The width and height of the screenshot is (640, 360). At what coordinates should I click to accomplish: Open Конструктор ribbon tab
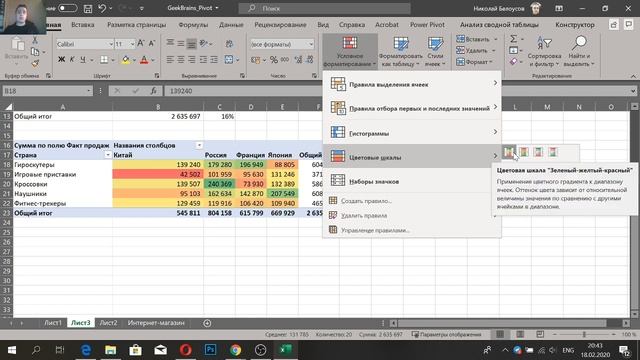coord(575,24)
